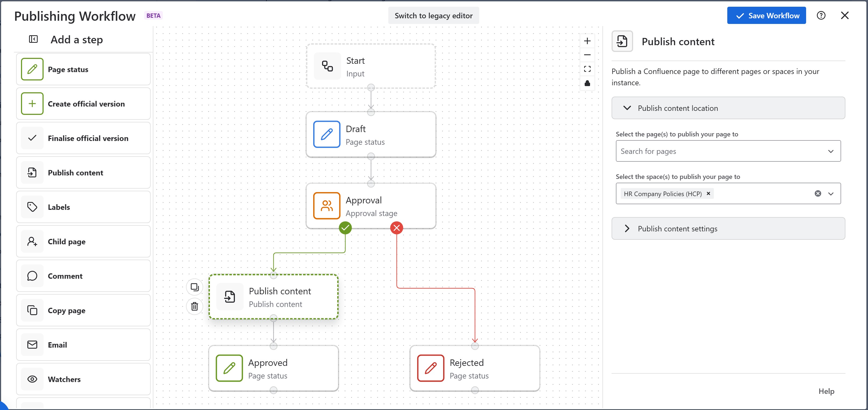Click the Save Workflow button
Viewport: 868px width, 410px height.
766,16
